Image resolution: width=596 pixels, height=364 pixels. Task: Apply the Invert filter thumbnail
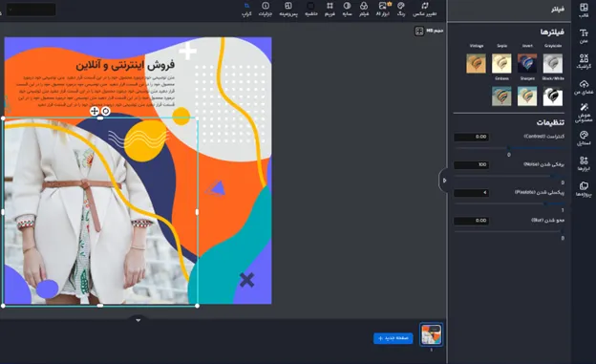527,63
